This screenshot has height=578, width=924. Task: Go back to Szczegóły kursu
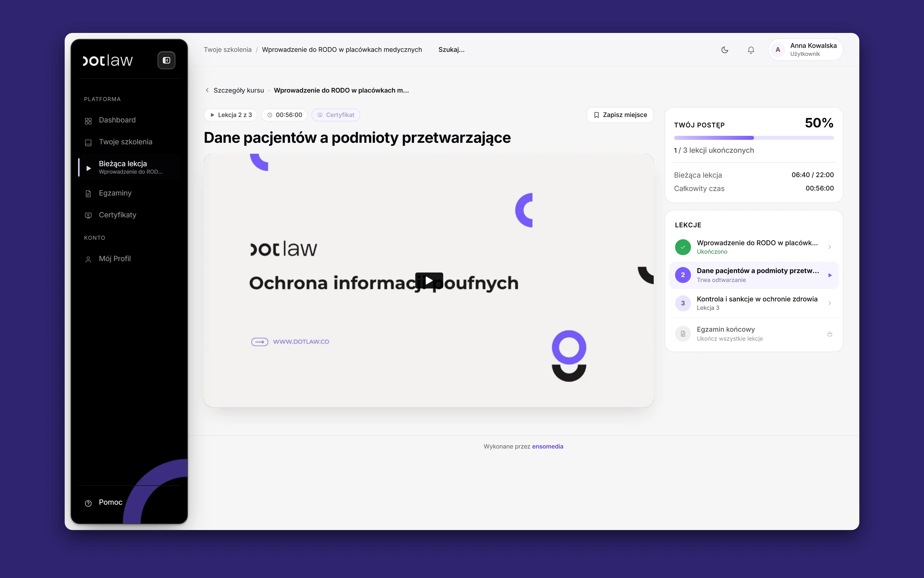(x=239, y=90)
